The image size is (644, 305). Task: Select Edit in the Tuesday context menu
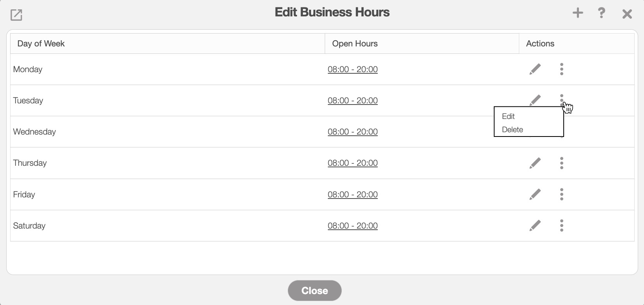click(x=508, y=116)
